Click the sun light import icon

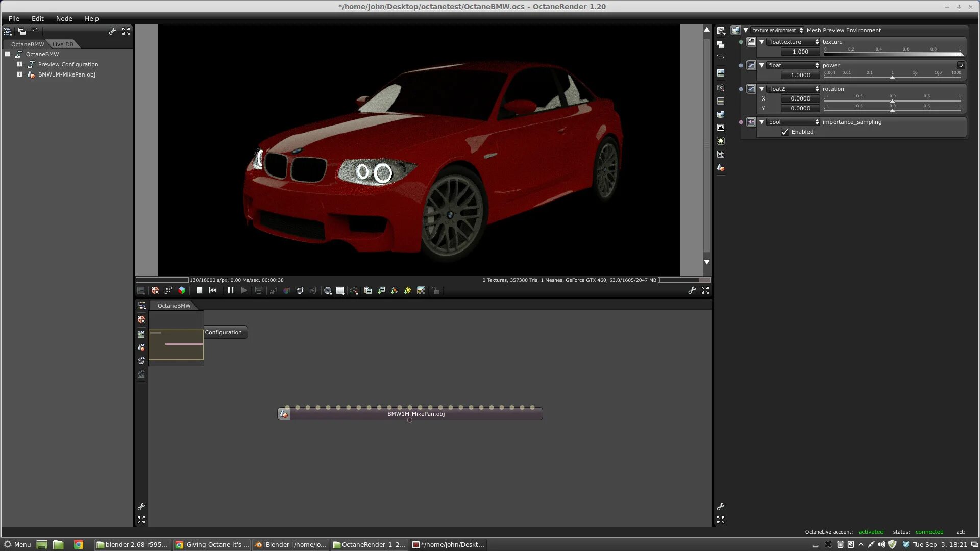[407, 290]
